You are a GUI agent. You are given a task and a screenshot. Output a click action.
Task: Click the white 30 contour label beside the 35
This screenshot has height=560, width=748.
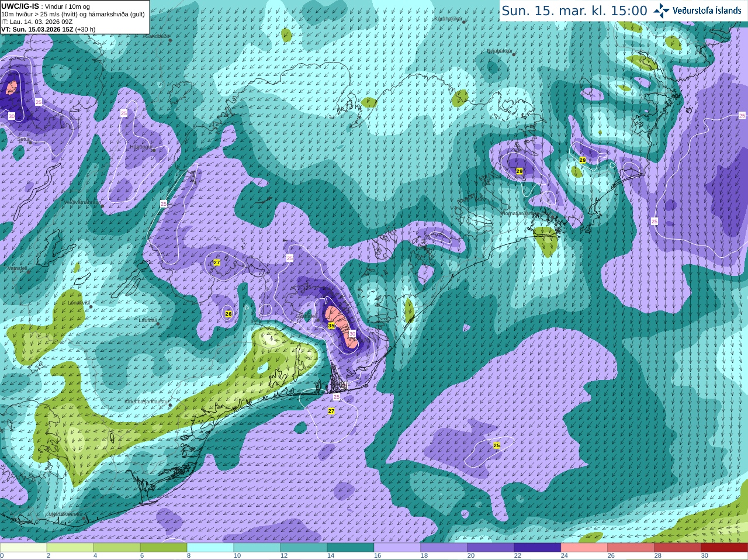tap(352, 333)
